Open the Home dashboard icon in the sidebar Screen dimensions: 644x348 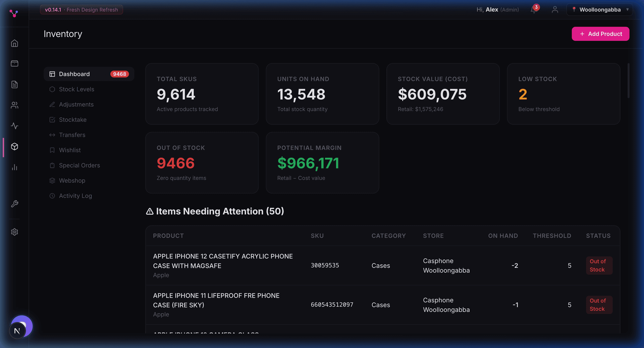(x=14, y=43)
